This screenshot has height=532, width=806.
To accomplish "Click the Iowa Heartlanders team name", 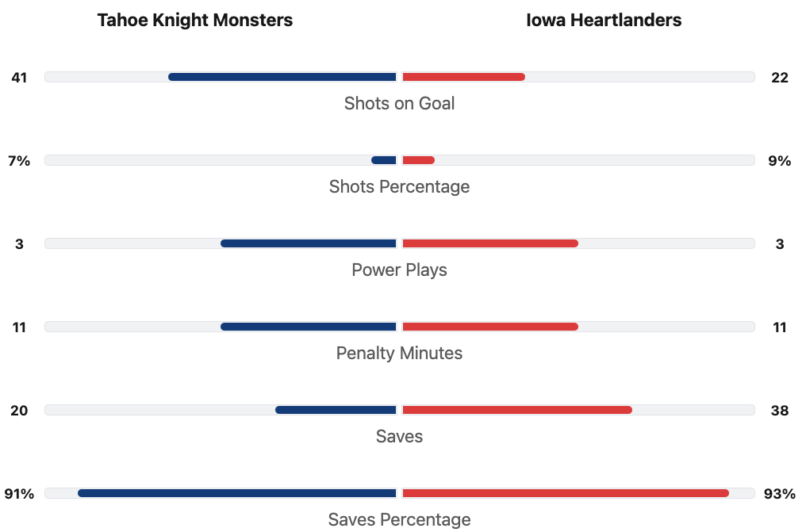I will click(x=604, y=21).
